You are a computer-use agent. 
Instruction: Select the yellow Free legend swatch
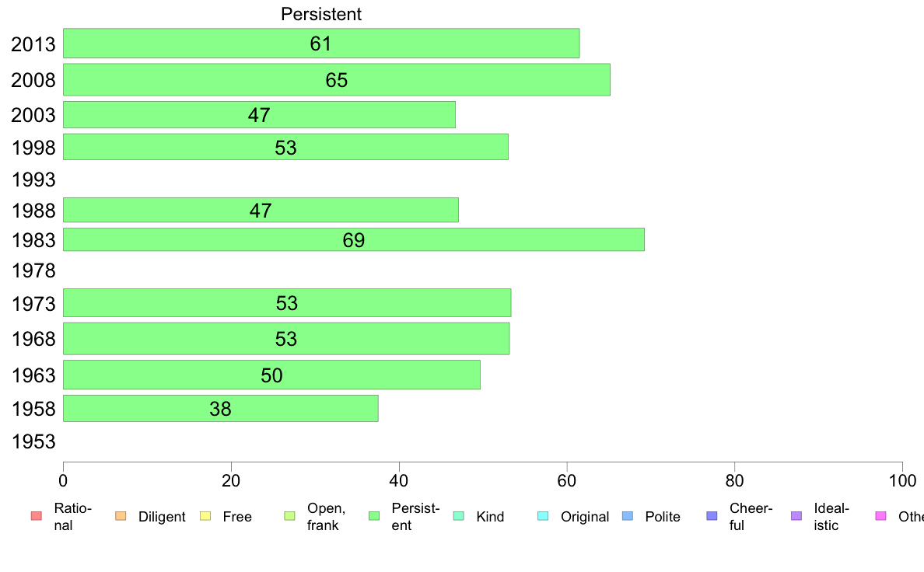click(x=205, y=516)
